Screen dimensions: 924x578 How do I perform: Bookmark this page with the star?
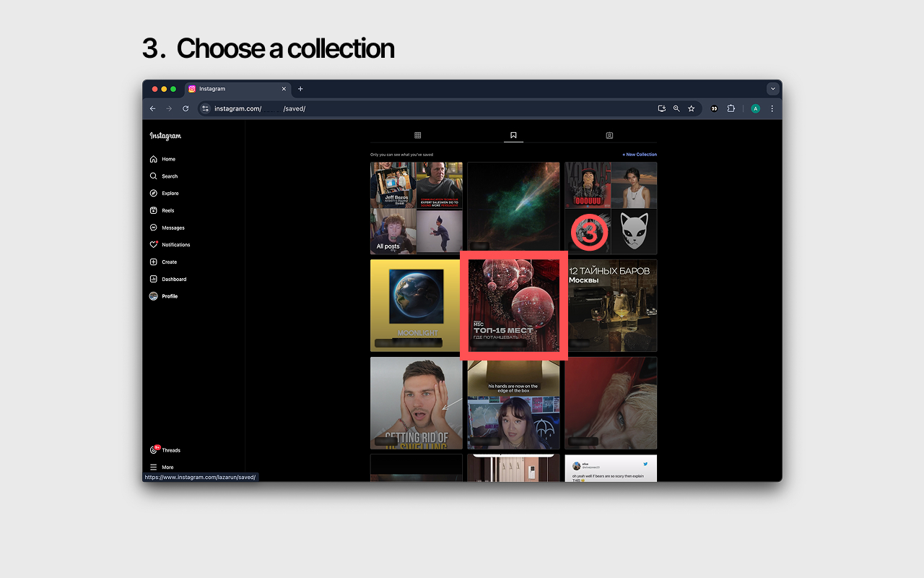click(x=691, y=108)
